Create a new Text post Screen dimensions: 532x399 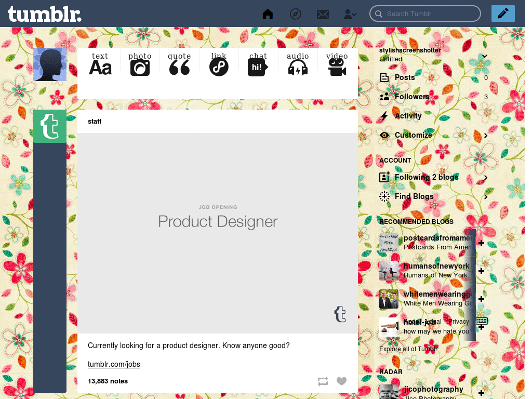[x=100, y=64]
